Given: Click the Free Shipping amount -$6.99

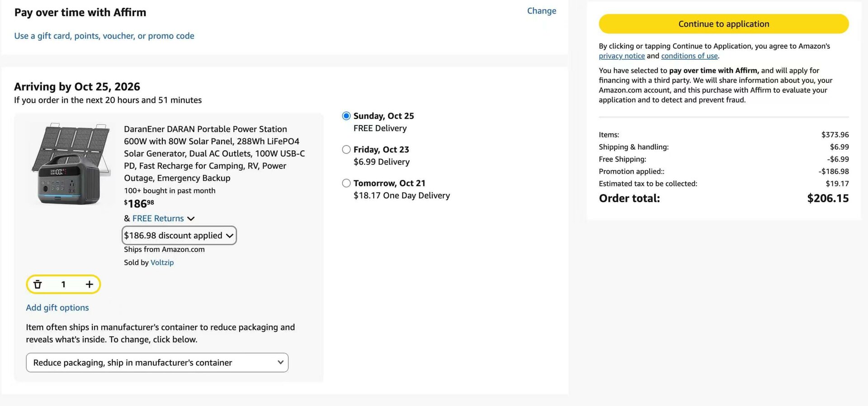Looking at the screenshot, I should (838, 159).
